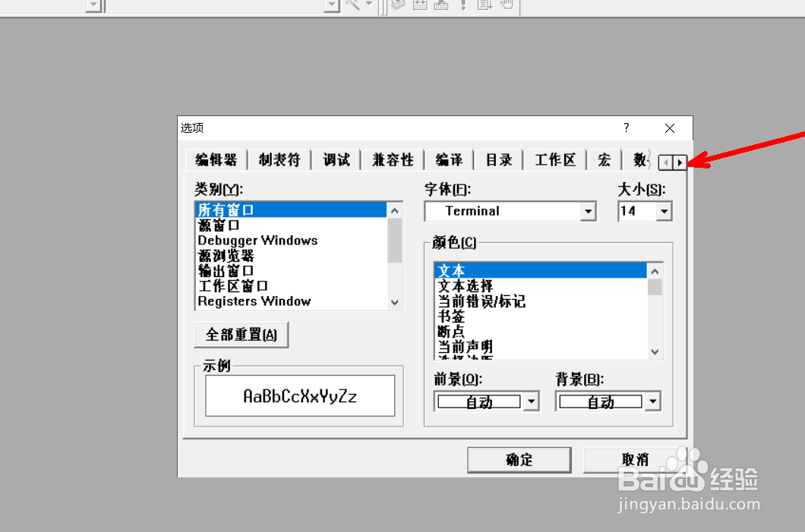This screenshot has height=532, width=805.
Task: Click the document-with-arrow toolbar icon
Action: click(x=486, y=7)
